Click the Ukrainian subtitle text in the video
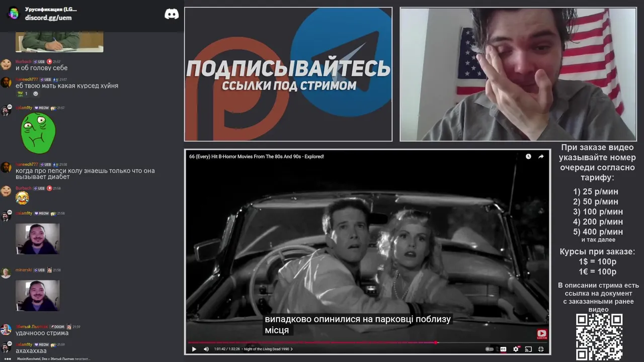This screenshot has width=644, height=362. [358, 325]
